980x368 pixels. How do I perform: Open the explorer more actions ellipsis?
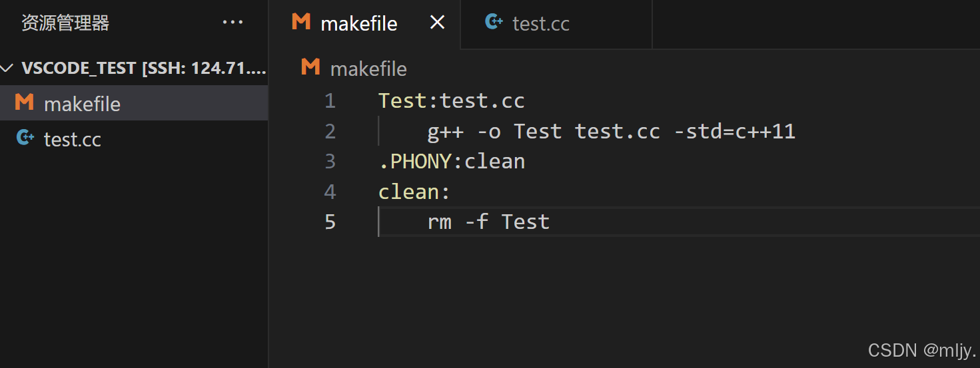(233, 23)
